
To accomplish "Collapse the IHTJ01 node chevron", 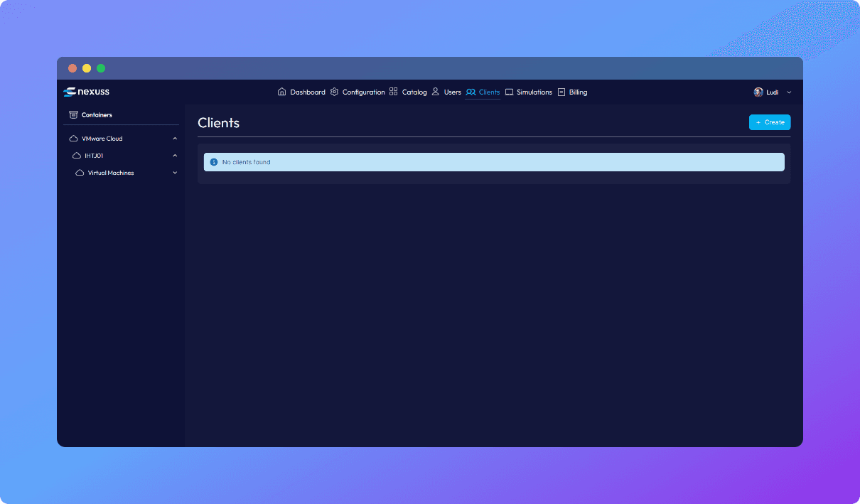I will click(175, 156).
